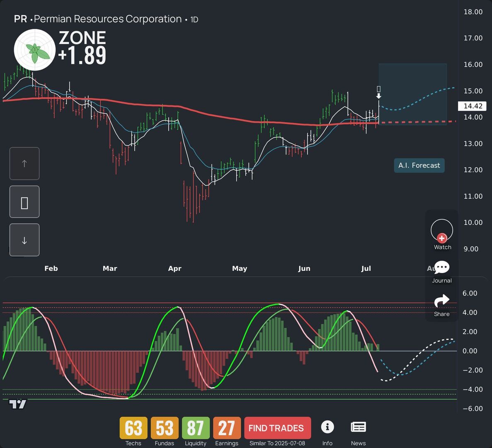The width and height of the screenshot is (492, 448).
Task: Click the Apr label on the time axis
Action: 175,268
